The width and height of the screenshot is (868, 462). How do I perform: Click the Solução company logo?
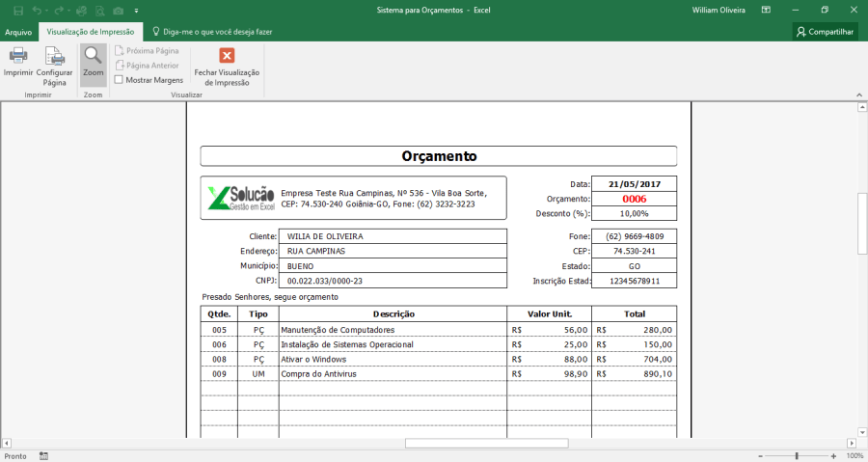[241, 198]
